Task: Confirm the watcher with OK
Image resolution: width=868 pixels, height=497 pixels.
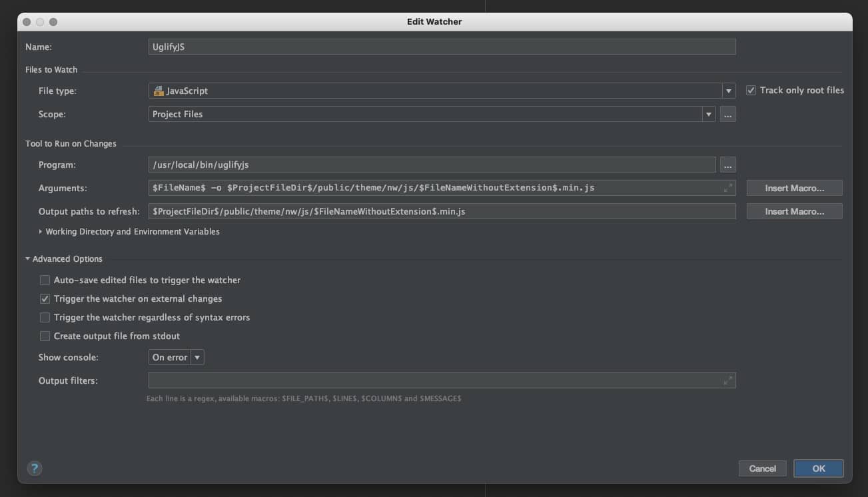Action: pyautogui.click(x=819, y=468)
